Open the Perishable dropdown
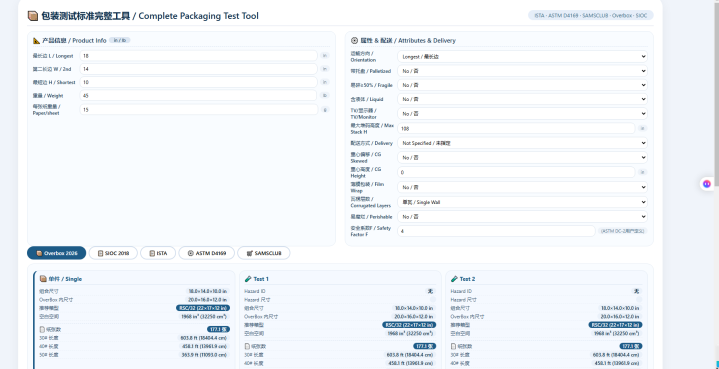Screen dimensions: 719x369 522,216
